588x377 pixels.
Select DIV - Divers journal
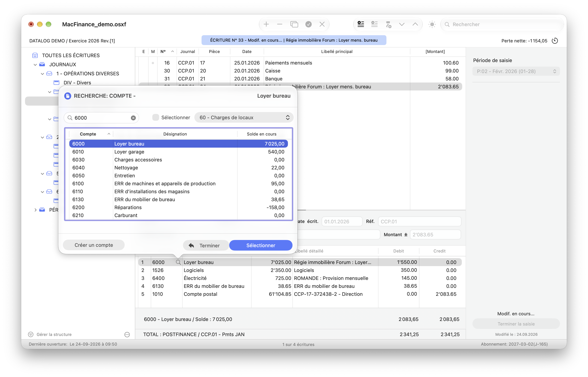[x=77, y=83]
